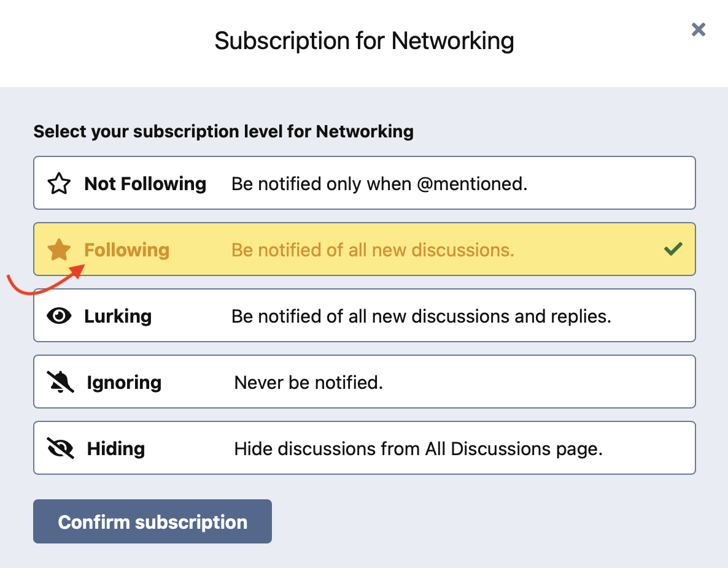
Task: Select the Not Following label
Action: coord(145,184)
